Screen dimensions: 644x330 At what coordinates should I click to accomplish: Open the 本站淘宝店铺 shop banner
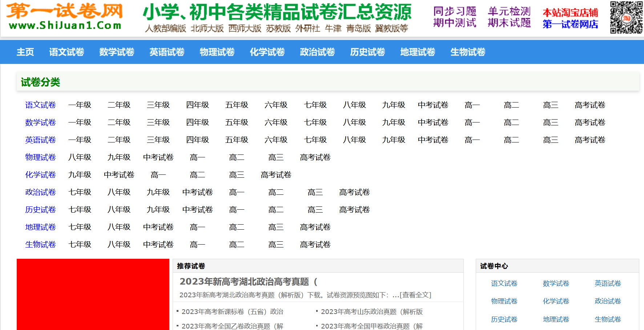click(570, 18)
